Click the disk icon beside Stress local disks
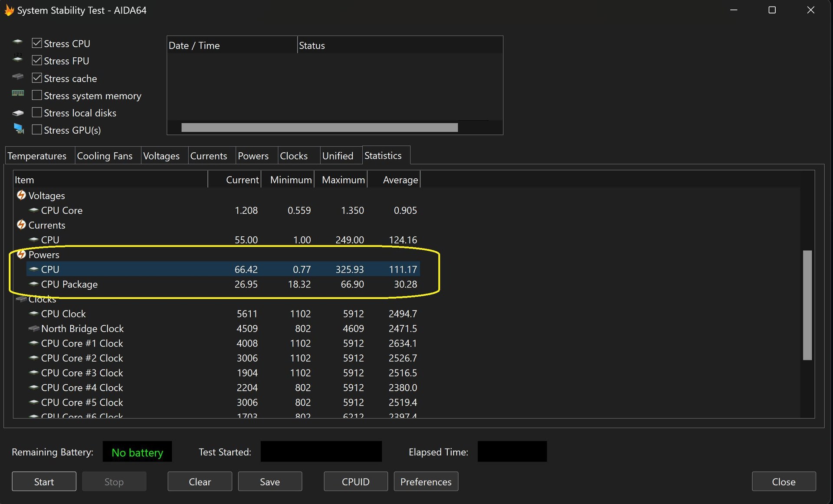Image resolution: width=833 pixels, height=504 pixels. 18,113
